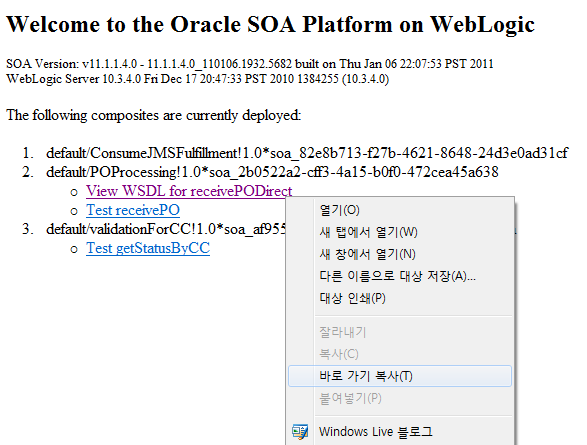The height and width of the screenshot is (445, 587).
Task: Open the Test receivePO link
Action: 133,210
